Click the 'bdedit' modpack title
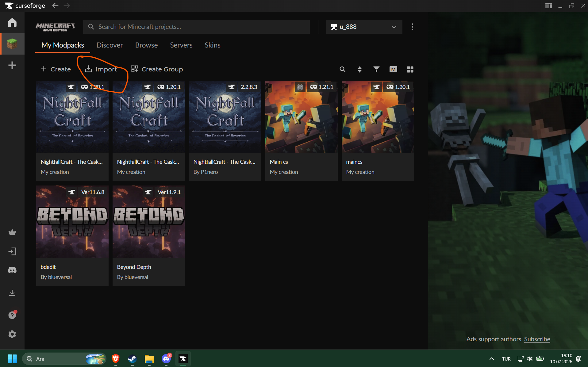588x367 pixels. click(48, 267)
